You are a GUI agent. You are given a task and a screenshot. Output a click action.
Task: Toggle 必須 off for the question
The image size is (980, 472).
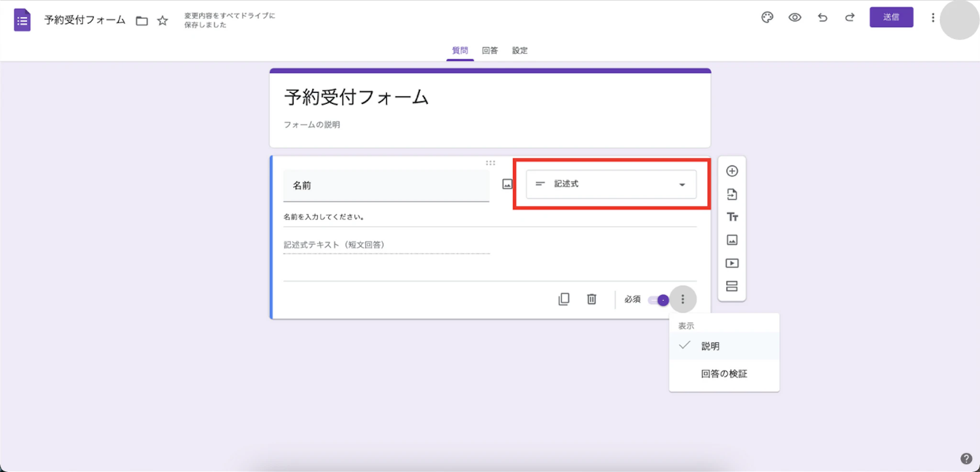657,299
